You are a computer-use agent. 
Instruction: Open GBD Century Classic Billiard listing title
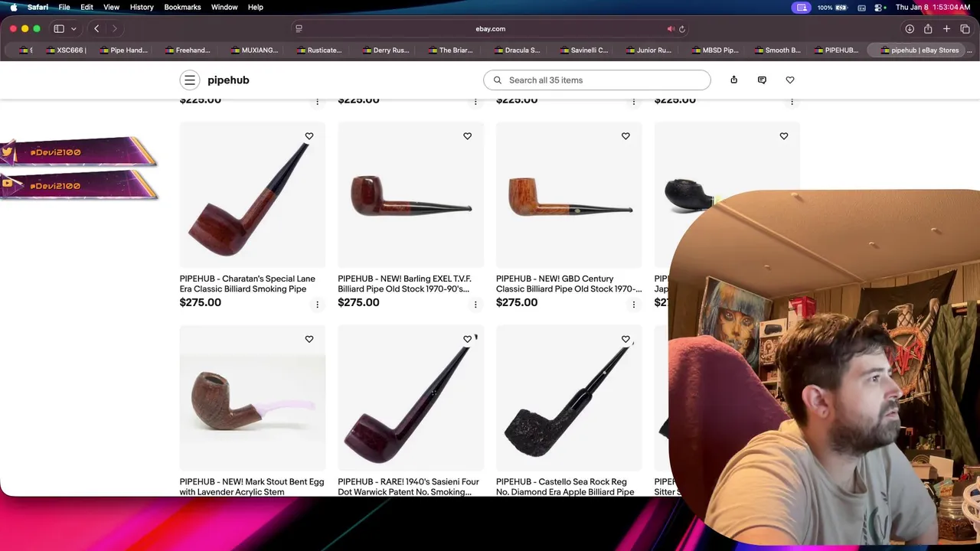(569, 284)
